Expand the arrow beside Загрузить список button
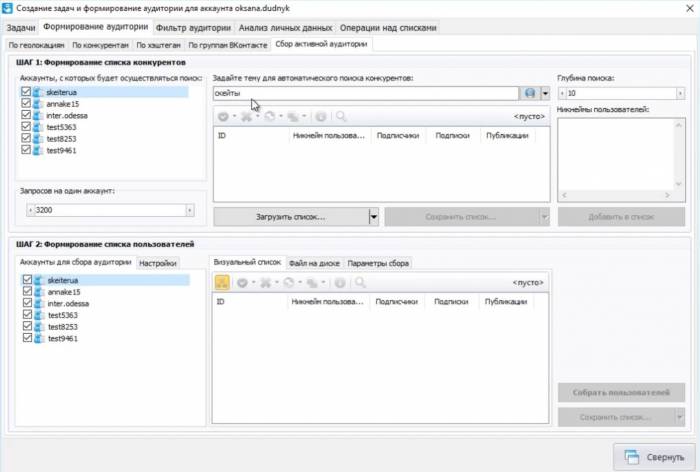This screenshot has width=700, height=472. (x=373, y=215)
